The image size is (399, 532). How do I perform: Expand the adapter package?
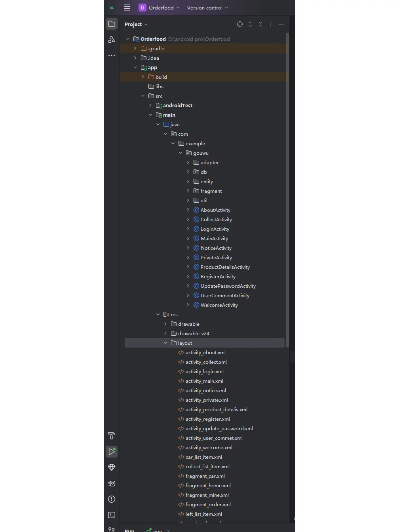[x=188, y=162]
